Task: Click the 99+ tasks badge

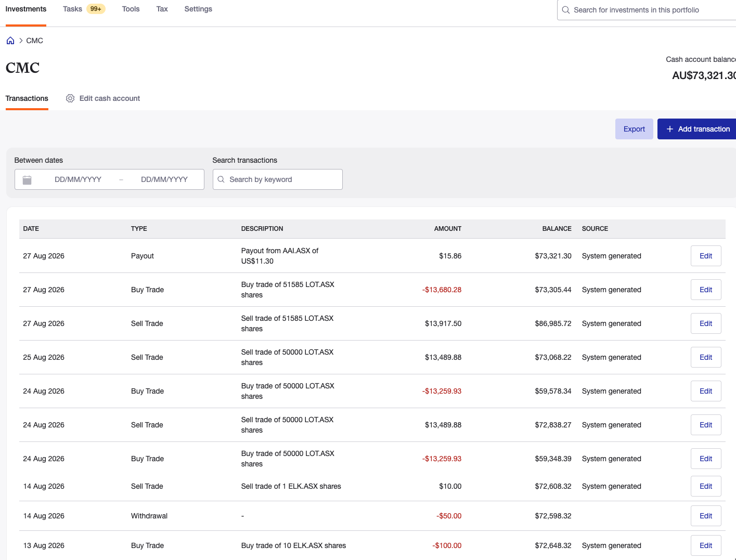Action: click(x=96, y=9)
